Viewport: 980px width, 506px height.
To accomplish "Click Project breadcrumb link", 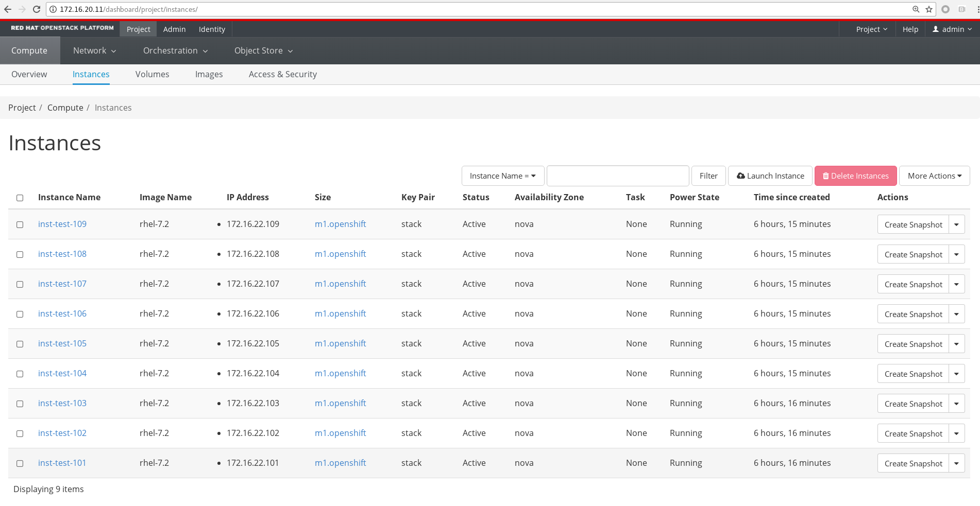I will (x=22, y=108).
